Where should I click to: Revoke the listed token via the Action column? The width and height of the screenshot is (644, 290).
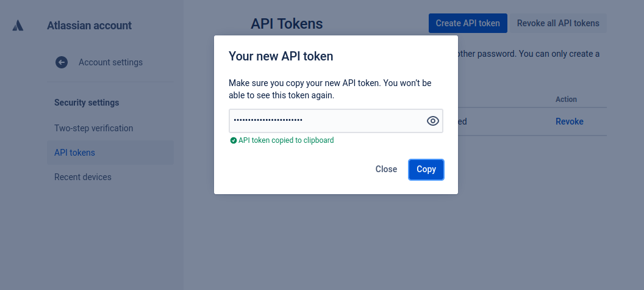pyautogui.click(x=569, y=121)
